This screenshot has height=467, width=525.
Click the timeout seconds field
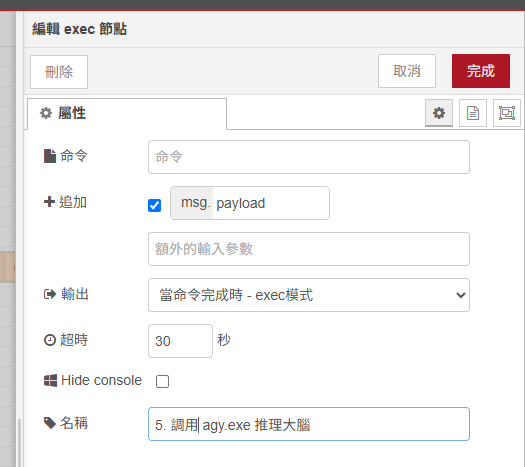[180, 341]
